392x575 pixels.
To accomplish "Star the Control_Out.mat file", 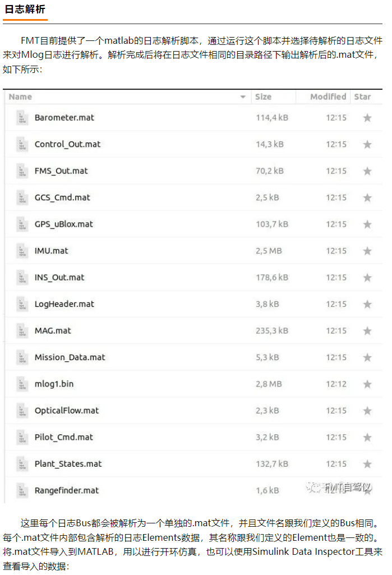I will 367,145.
